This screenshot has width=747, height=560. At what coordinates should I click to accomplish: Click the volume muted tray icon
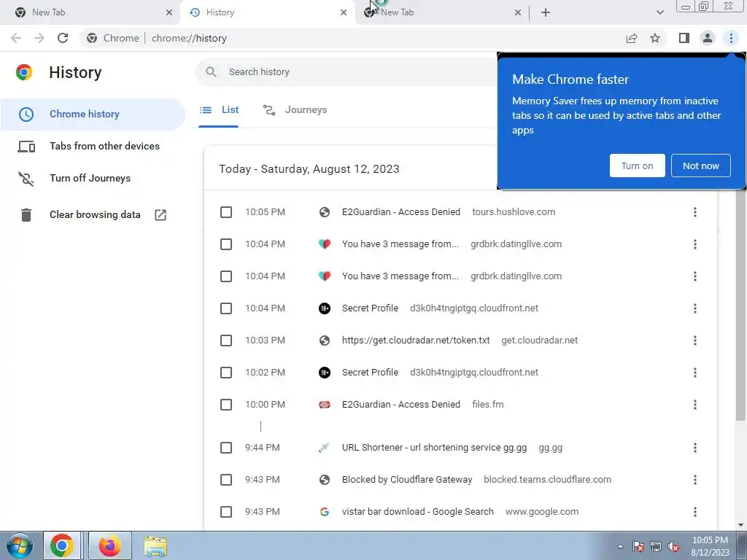(673, 546)
